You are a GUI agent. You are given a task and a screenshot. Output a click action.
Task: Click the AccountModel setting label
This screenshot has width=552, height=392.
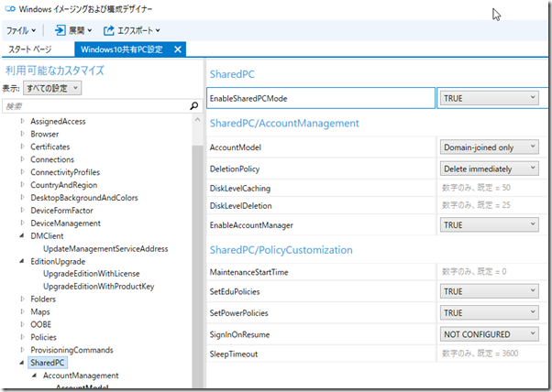(x=235, y=147)
